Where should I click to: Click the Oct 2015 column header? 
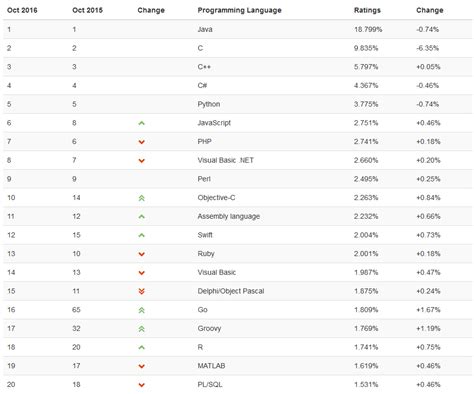pos(87,10)
